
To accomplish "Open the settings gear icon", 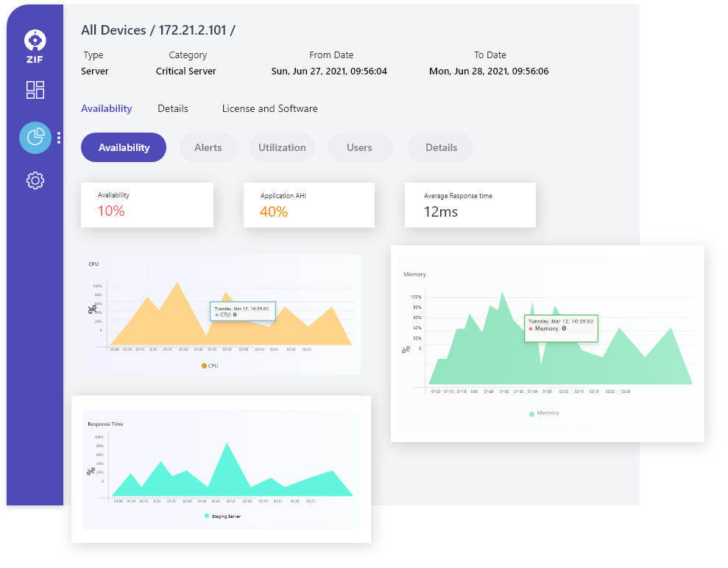I will tap(35, 180).
